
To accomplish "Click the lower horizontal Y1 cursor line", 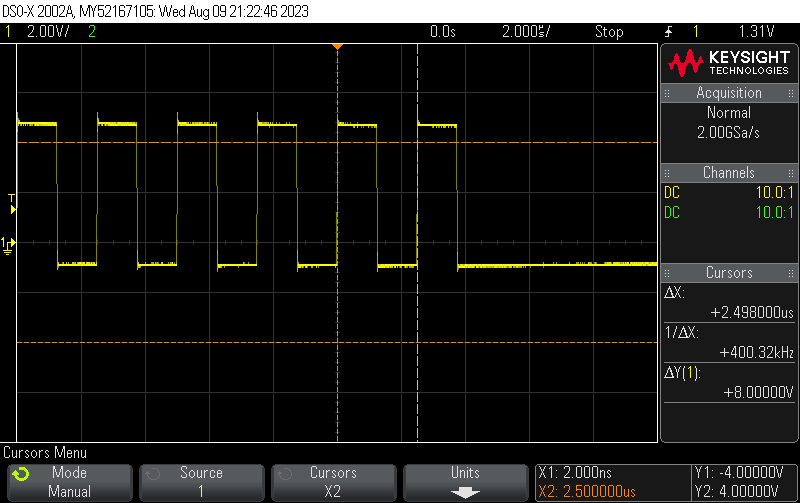I will click(x=337, y=342).
